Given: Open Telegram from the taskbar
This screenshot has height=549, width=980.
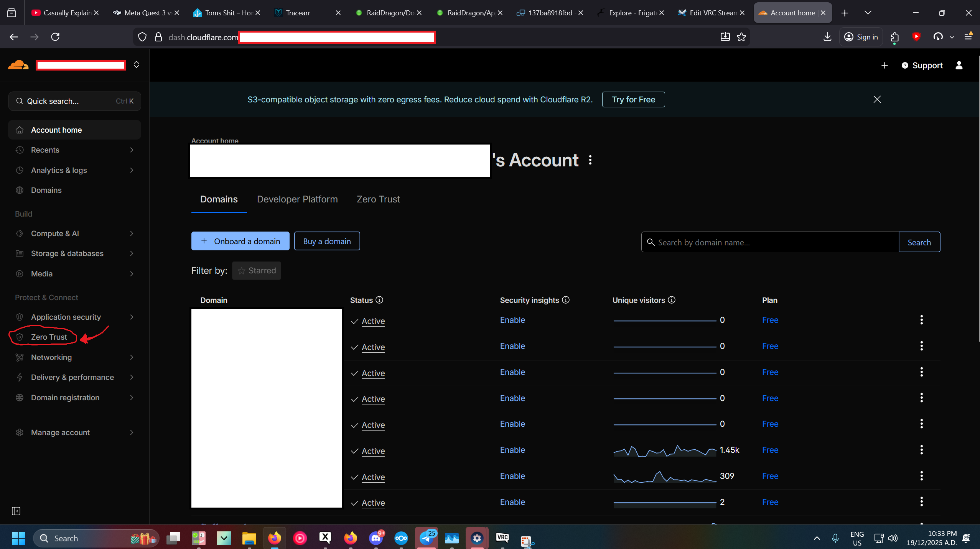Looking at the screenshot, I should [426, 538].
